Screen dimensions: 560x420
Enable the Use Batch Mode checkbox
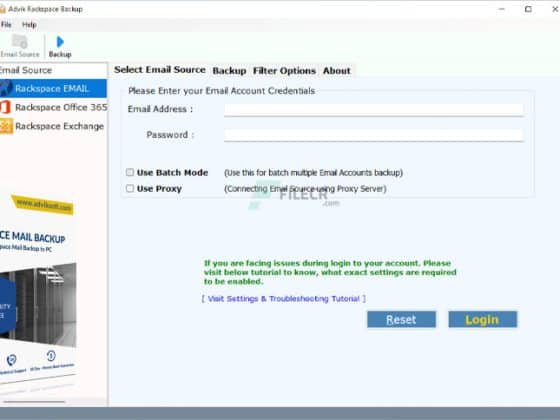coord(130,172)
